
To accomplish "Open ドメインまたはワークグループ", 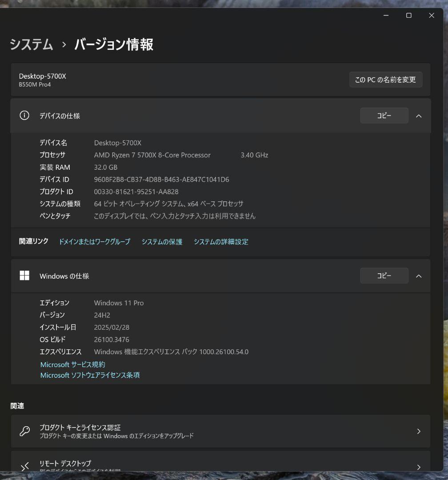I will pyautogui.click(x=95, y=242).
